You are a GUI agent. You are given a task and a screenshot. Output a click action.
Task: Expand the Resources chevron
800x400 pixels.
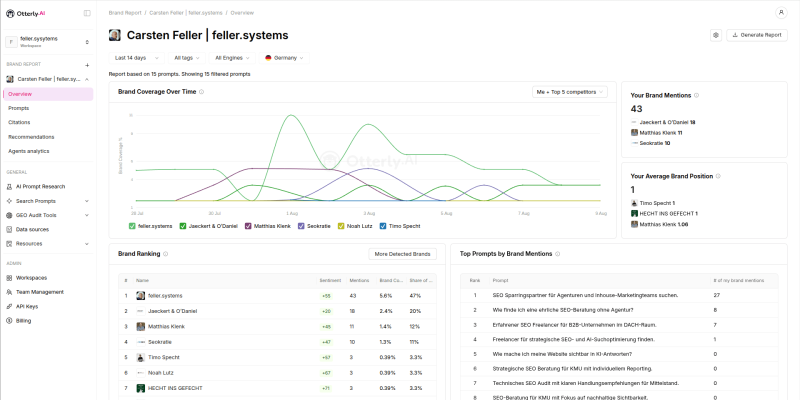87,244
